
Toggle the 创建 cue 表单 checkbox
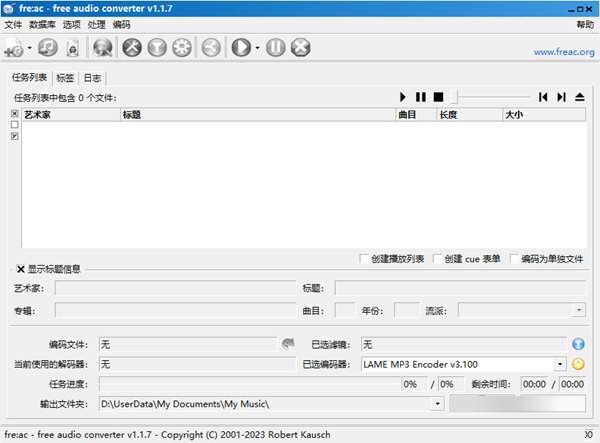pos(437,259)
